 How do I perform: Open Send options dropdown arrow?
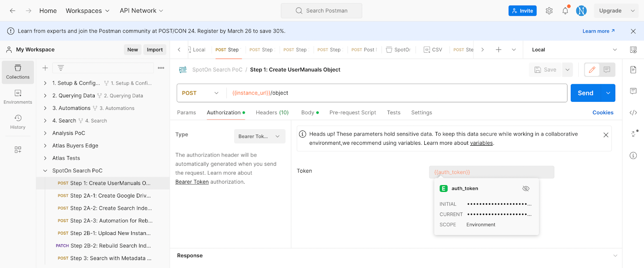coord(608,93)
